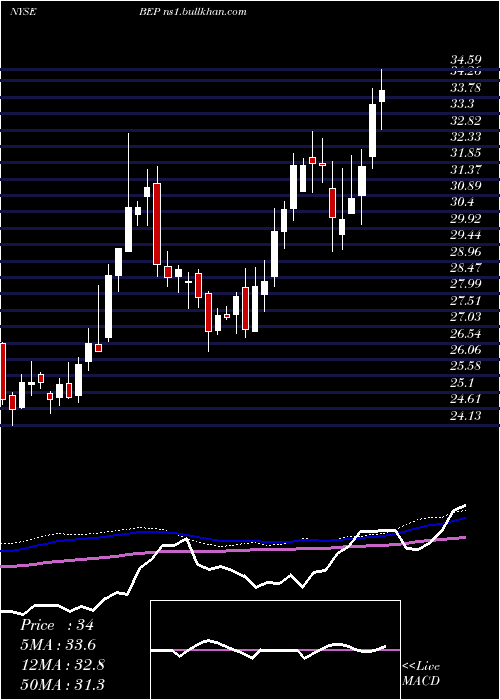Viewport: 500px width, 700px height.
Task: Click the 5MA : 33.6 readout
Action: 58,645
